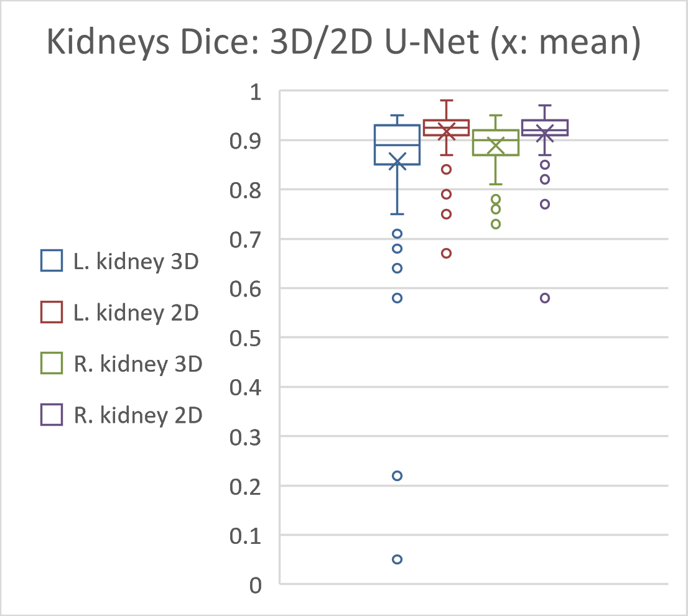Click the 0.5 axis label

(245, 339)
